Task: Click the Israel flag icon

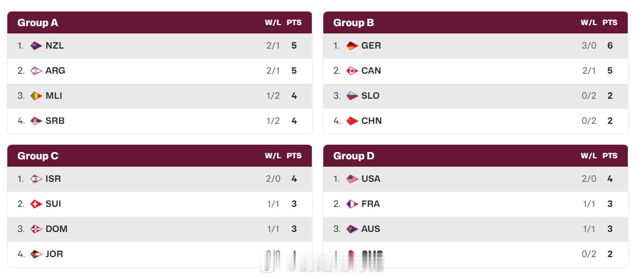Action: coord(36,179)
